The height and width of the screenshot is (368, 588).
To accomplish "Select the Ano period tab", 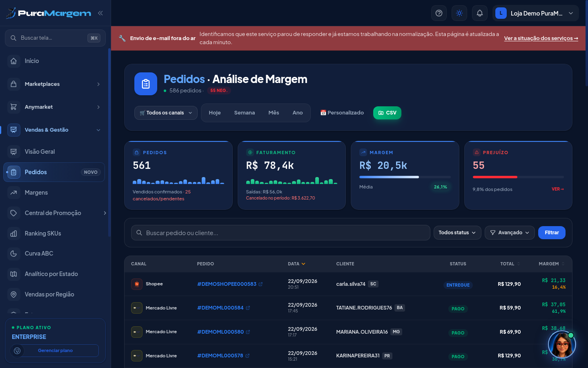I will pyautogui.click(x=298, y=113).
